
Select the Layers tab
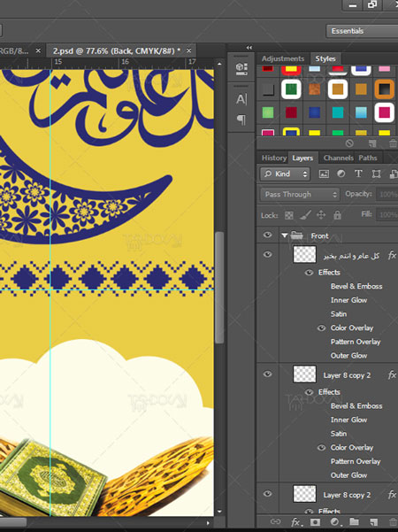coord(302,158)
